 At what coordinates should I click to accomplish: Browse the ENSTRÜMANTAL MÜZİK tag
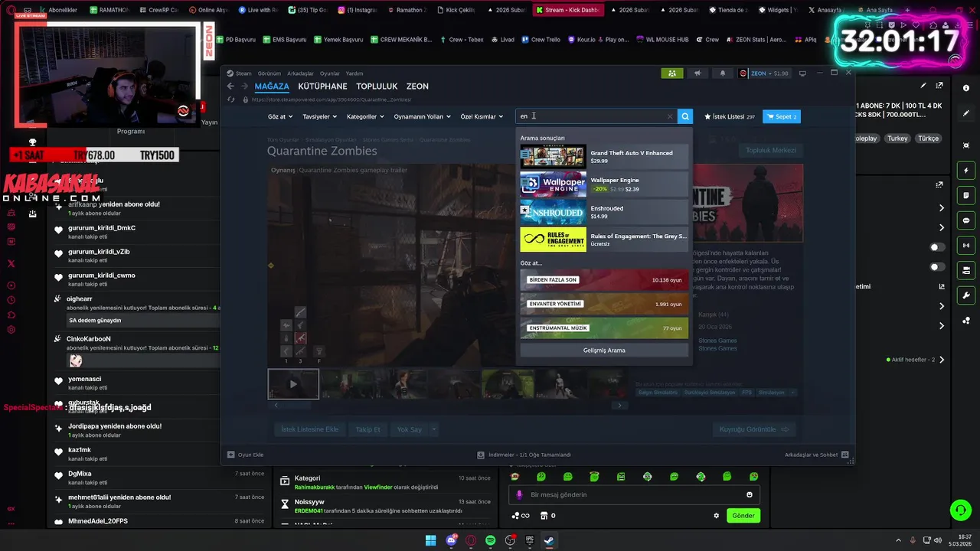click(604, 328)
